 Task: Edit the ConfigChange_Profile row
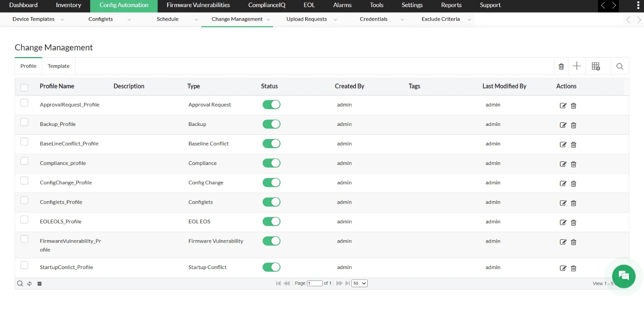(563, 183)
